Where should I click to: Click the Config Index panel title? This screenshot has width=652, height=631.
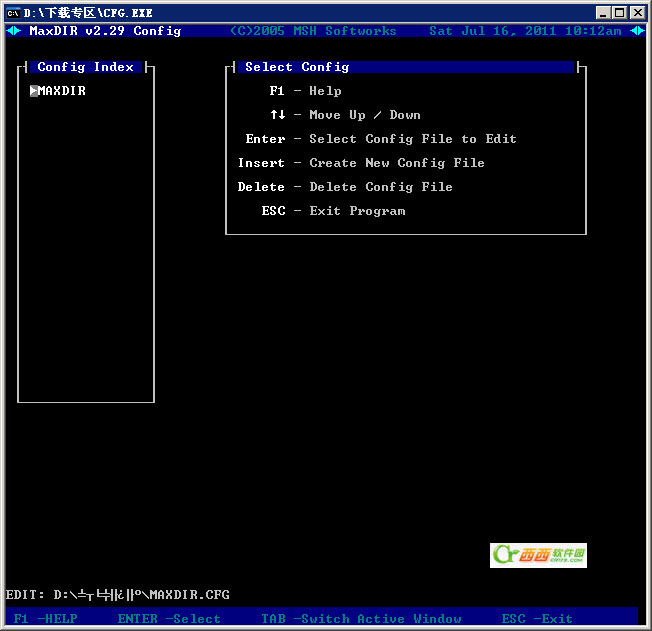pos(86,67)
